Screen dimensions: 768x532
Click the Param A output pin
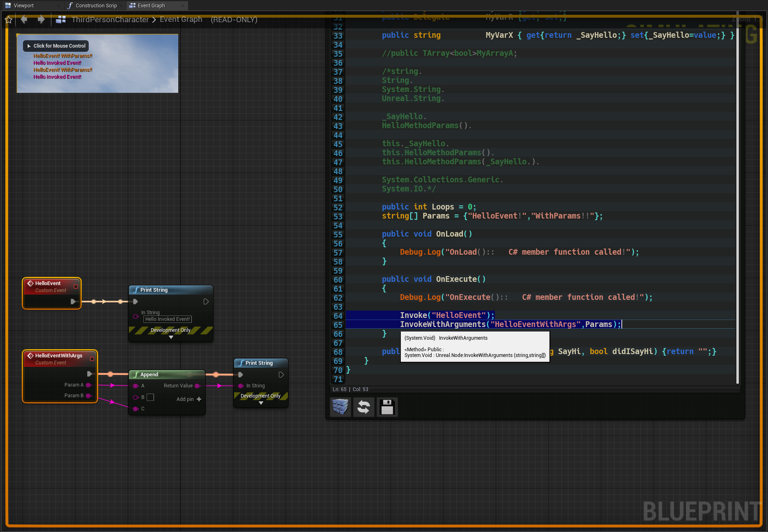tap(88, 385)
